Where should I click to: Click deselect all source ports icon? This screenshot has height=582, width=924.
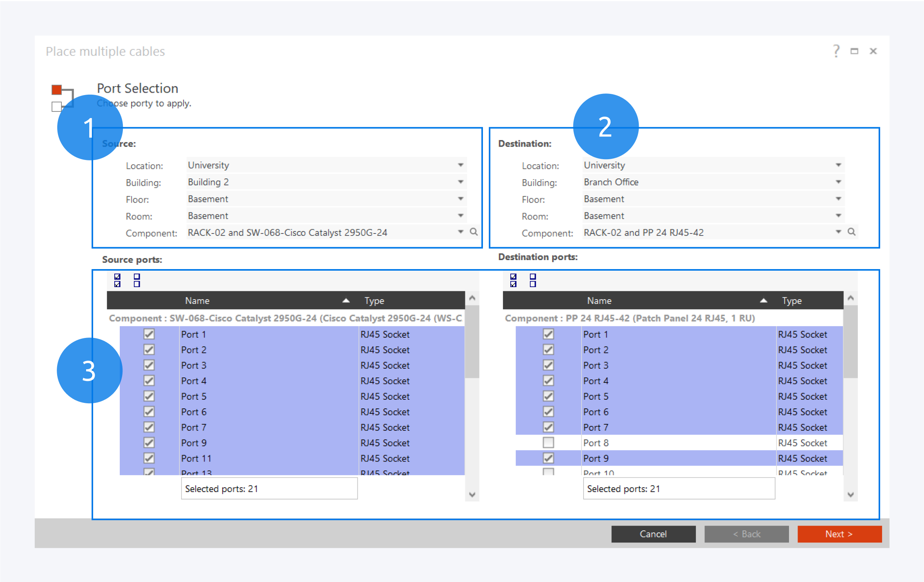[137, 280]
